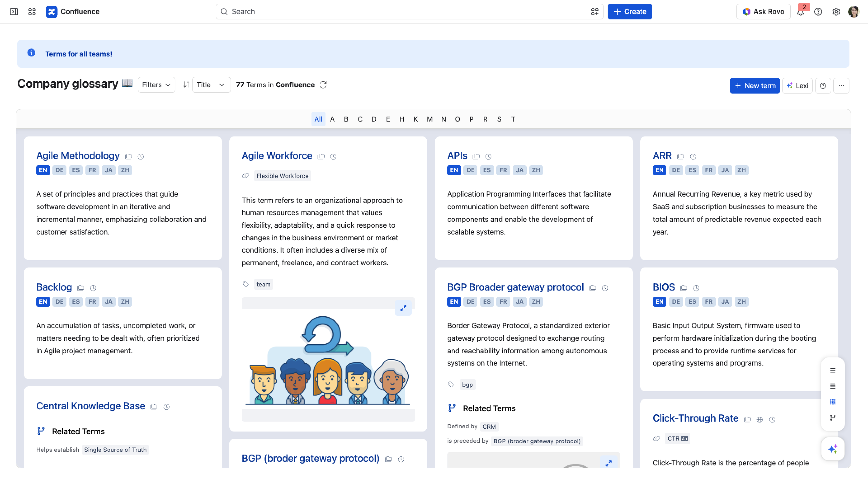Collapse the sidebar panel icon

tap(14, 12)
